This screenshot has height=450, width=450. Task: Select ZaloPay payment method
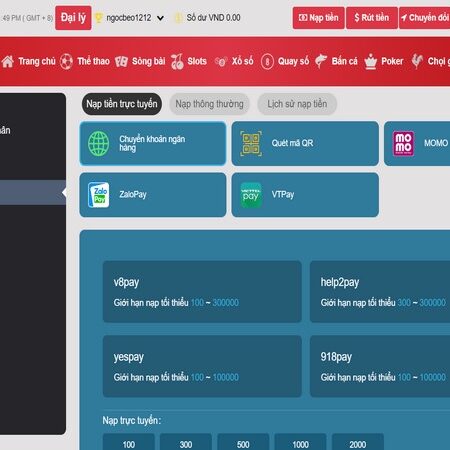(153, 195)
